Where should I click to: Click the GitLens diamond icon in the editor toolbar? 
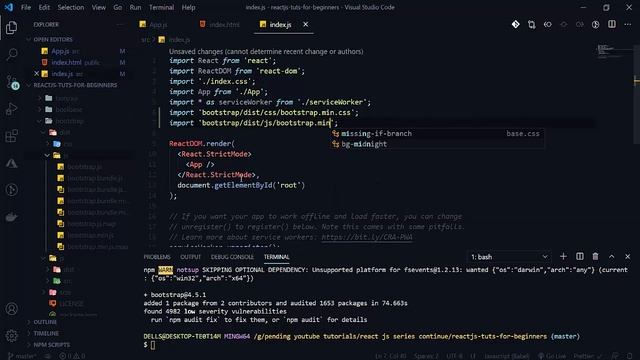[516, 24]
